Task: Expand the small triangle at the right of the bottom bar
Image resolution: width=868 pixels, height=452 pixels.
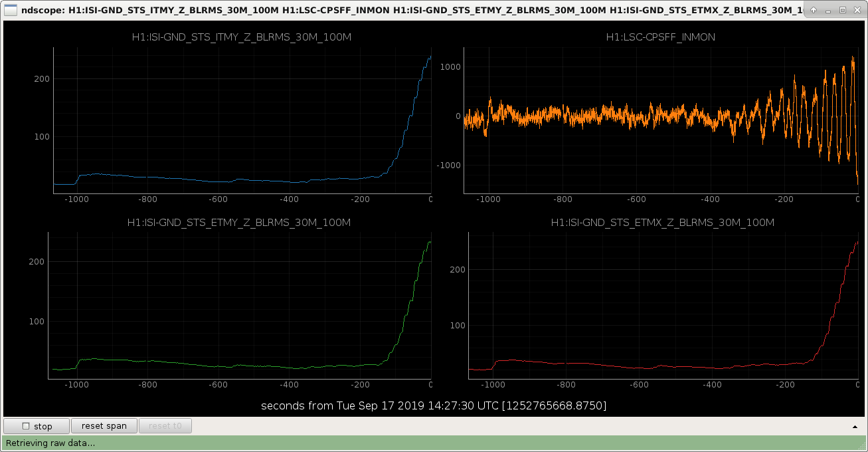Action: pyautogui.click(x=855, y=426)
